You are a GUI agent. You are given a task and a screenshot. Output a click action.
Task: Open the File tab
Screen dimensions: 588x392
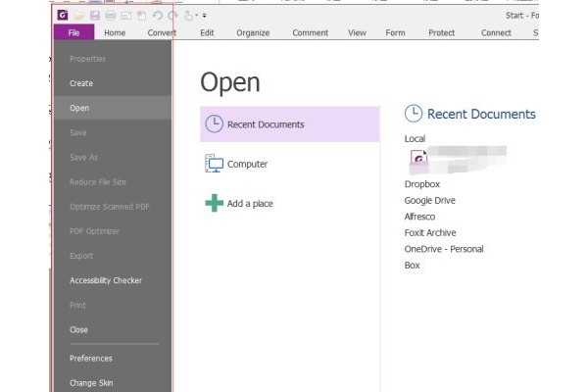(x=73, y=32)
